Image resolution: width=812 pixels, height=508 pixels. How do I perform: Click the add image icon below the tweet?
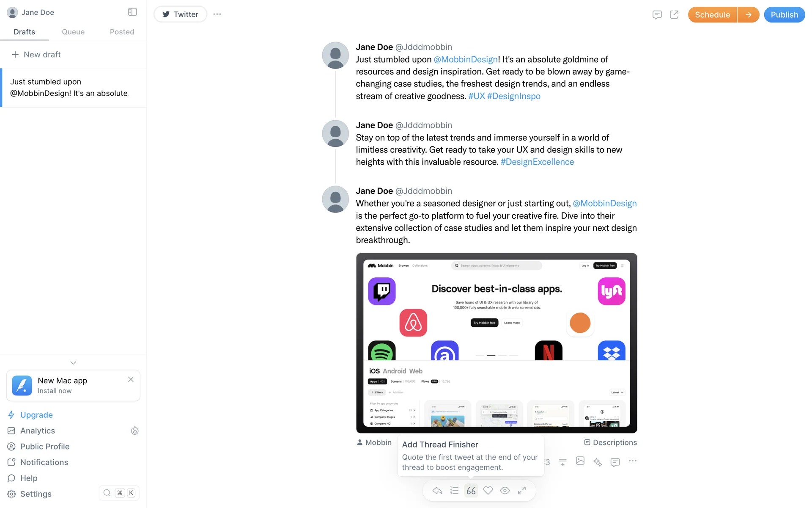tap(580, 461)
